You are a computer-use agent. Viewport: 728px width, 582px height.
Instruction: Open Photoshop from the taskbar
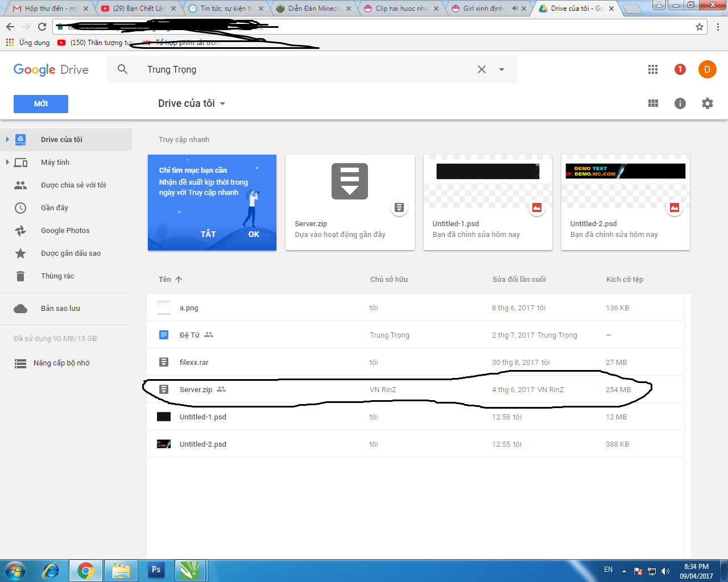click(156, 571)
